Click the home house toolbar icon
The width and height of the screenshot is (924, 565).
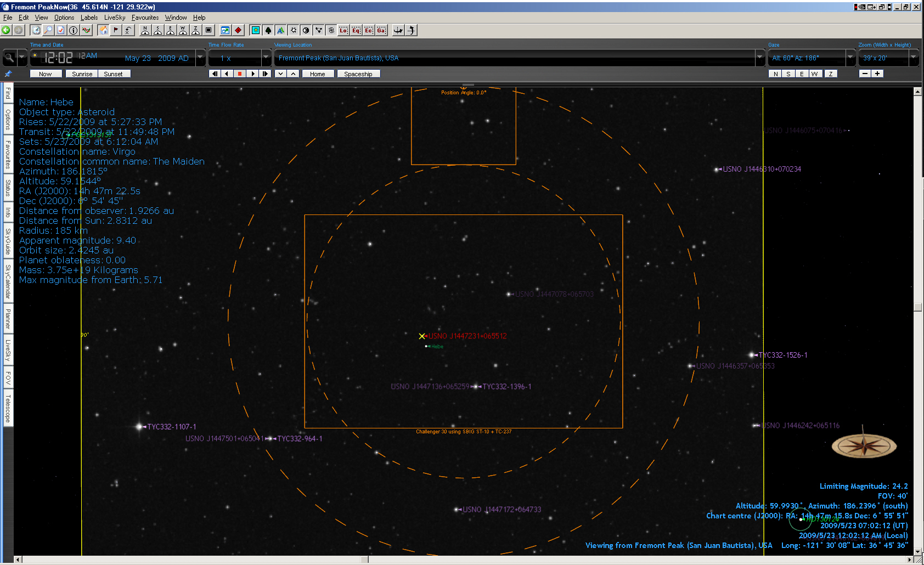click(103, 30)
